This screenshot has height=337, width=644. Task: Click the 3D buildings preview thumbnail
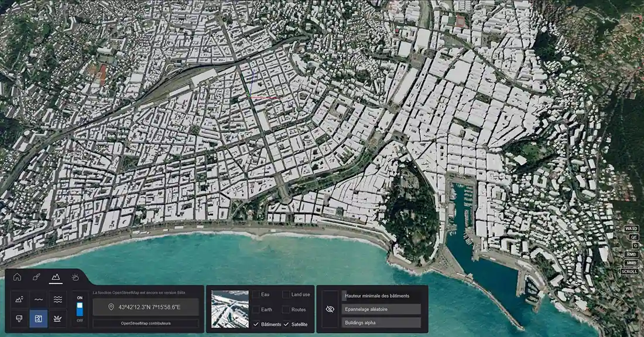coord(229,309)
